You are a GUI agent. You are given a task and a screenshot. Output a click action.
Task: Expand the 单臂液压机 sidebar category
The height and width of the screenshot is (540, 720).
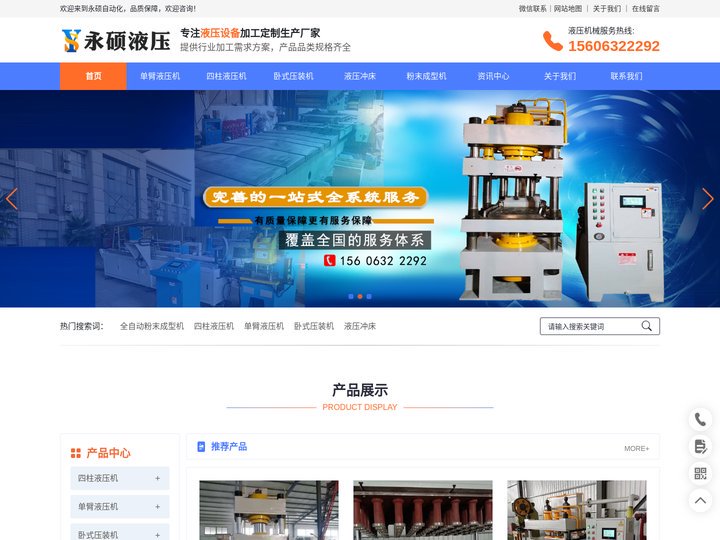pos(157,506)
